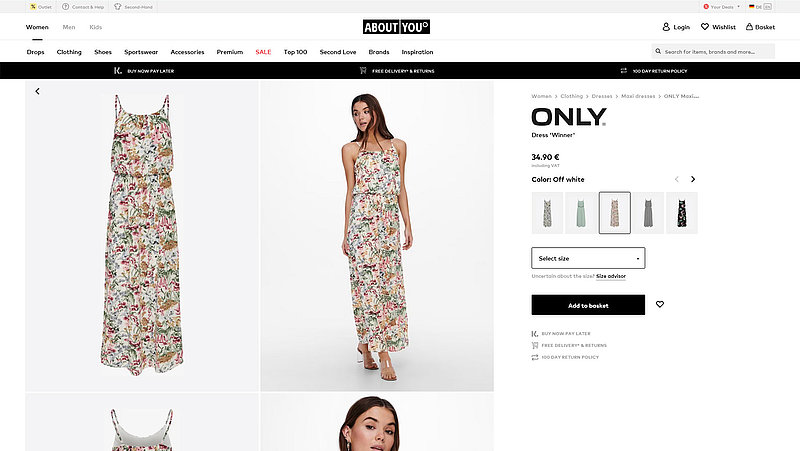
Task: Click the search input field
Action: tap(715, 51)
